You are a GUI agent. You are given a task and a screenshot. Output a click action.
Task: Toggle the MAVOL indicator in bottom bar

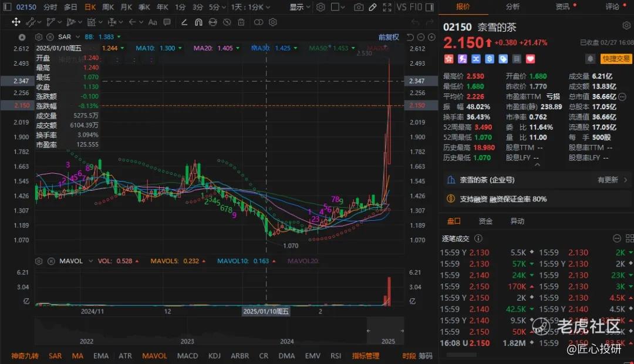click(154, 356)
